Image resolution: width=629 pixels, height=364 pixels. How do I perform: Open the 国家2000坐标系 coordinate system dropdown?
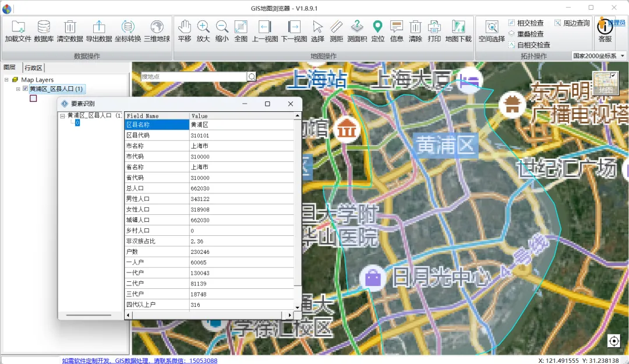tap(622, 56)
